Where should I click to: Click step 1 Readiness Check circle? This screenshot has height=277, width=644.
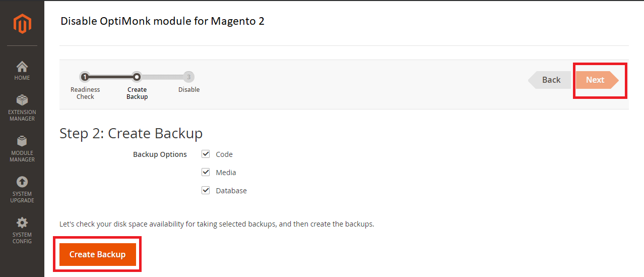(x=85, y=77)
